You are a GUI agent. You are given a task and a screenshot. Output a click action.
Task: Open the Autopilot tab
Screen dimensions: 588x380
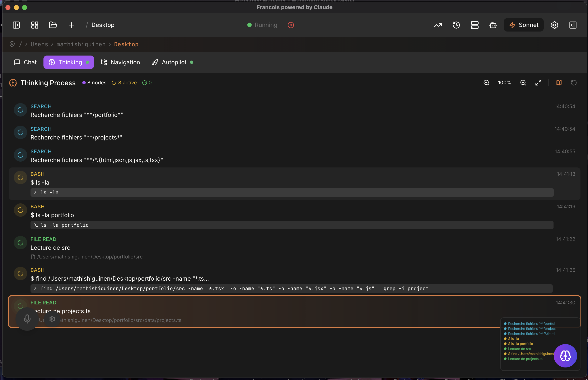[x=172, y=62]
